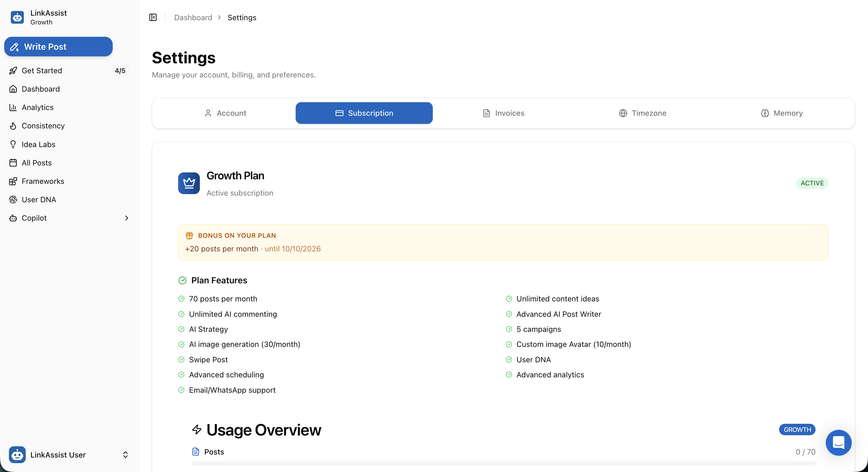Click the bar chart Analytics icon
Viewport: 868px width, 472px height.
click(13, 108)
